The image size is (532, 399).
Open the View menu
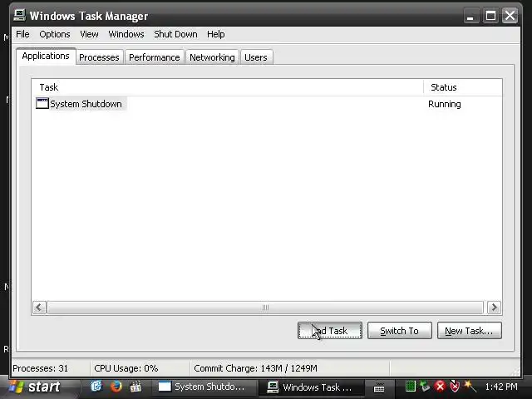pos(89,34)
